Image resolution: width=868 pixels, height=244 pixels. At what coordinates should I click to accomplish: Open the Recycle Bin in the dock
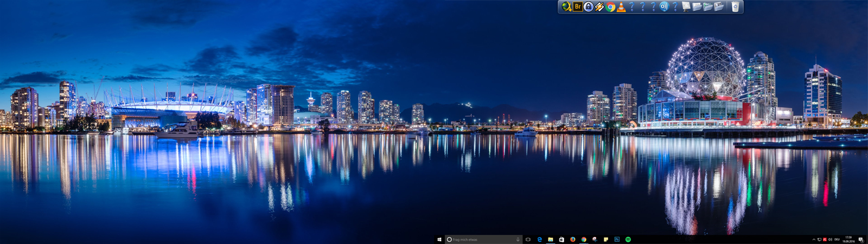tap(735, 7)
